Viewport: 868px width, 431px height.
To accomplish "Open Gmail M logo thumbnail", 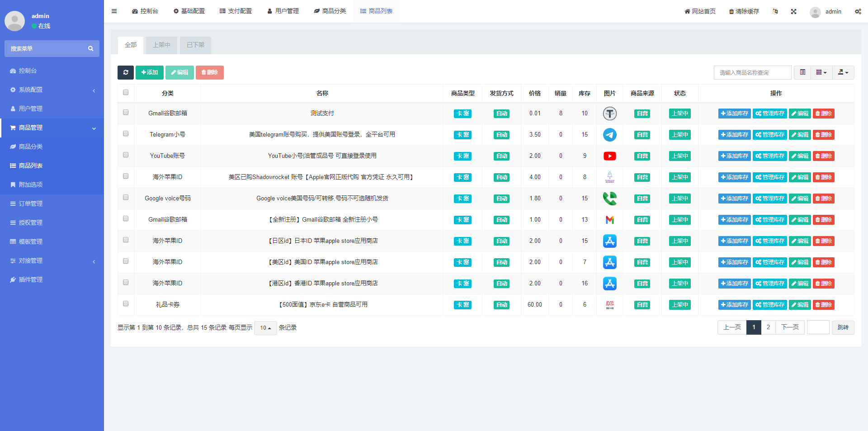I will [x=609, y=220].
